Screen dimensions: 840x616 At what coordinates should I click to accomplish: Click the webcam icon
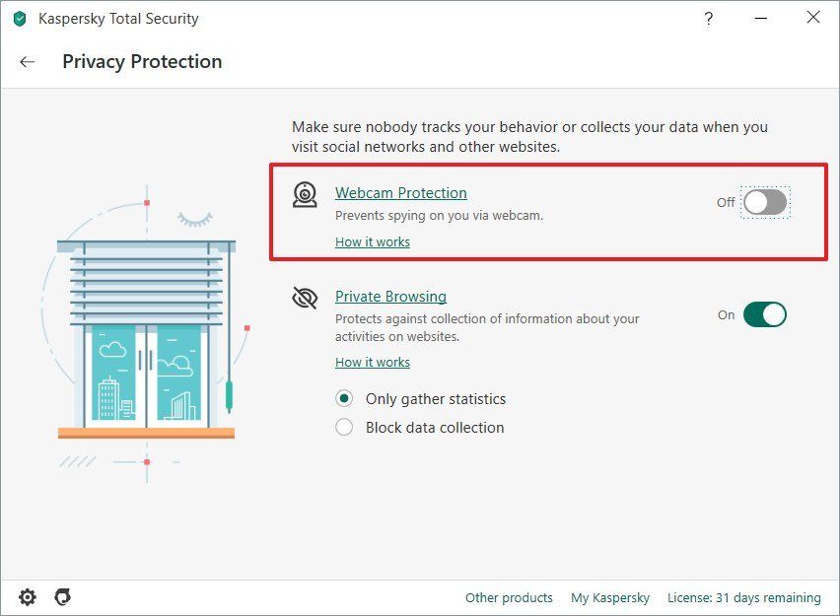[x=305, y=194]
